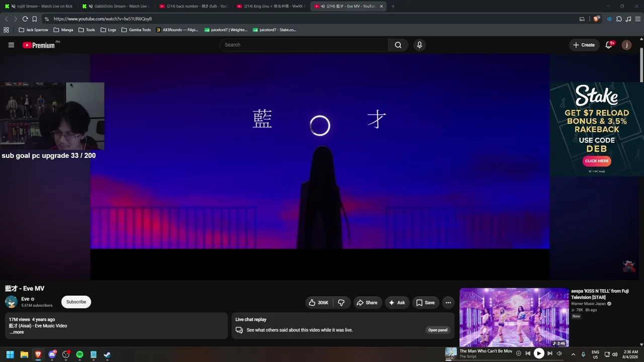The height and width of the screenshot is (362, 644).
Task: Open Jack Sparrow bookmarks folder
Action: (33, 30)
